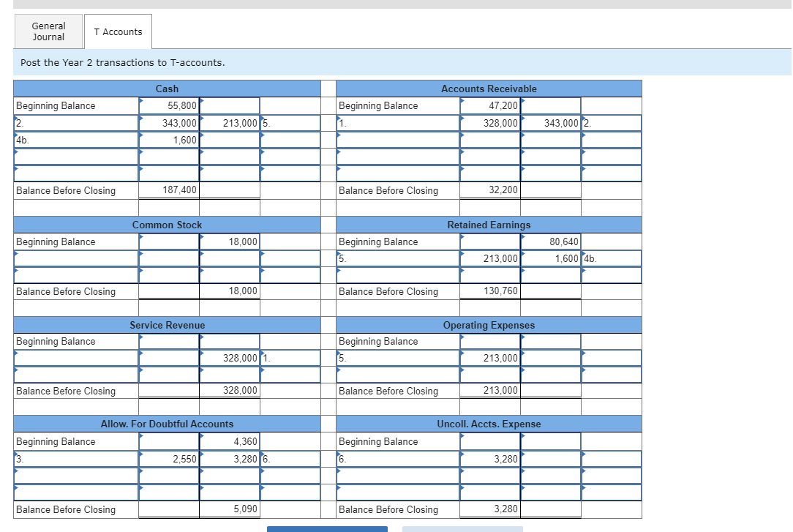Viewport: 793px width, 532px height.
Task: Click the blank debit cell in Uncoll. Accts. Expense
Action: point(490,474)
